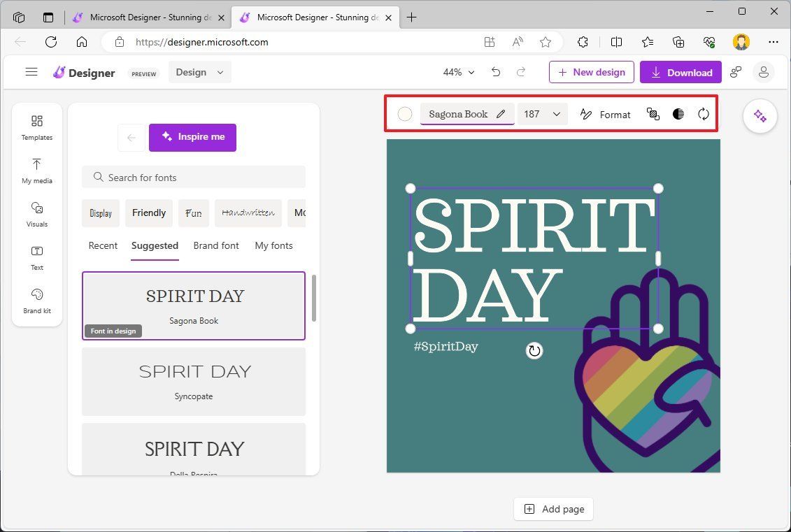Open the Brand kit panel
The image size is (791, 532).
coord(36,301)
